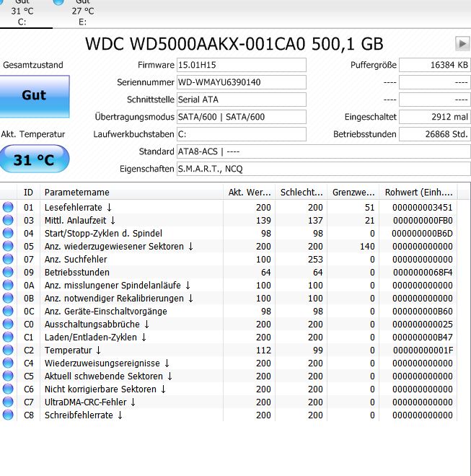Click the status orb for Lesefehlerrate row
This screenshot has width=471, height=476.
[8, 207]
